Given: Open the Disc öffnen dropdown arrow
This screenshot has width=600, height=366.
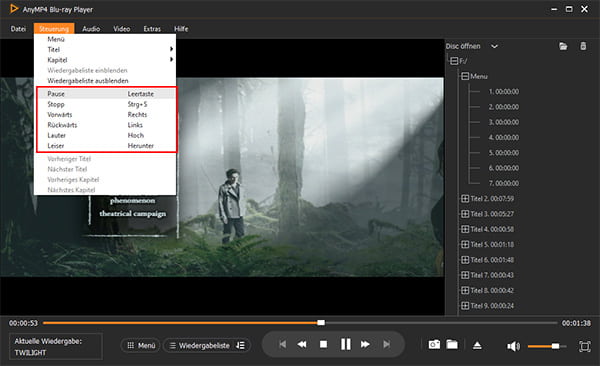Looking at the screenshot, I should click(x=494, y=46).
